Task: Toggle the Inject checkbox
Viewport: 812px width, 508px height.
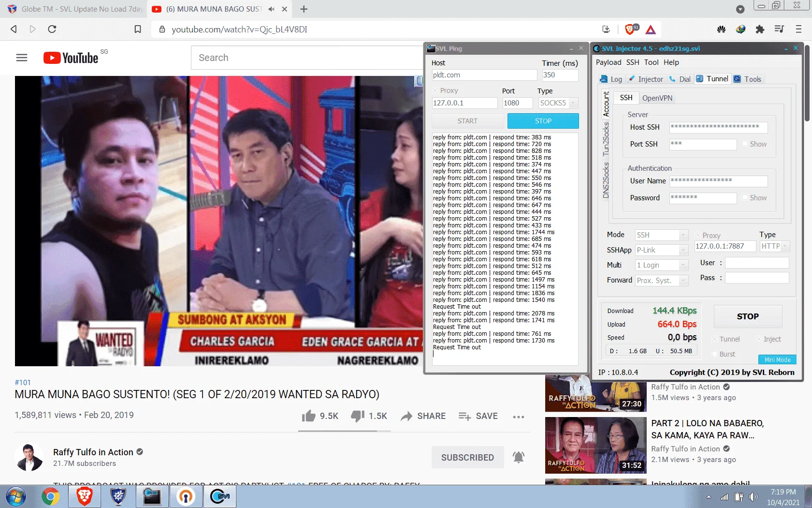Action: [x=759, y=339]
